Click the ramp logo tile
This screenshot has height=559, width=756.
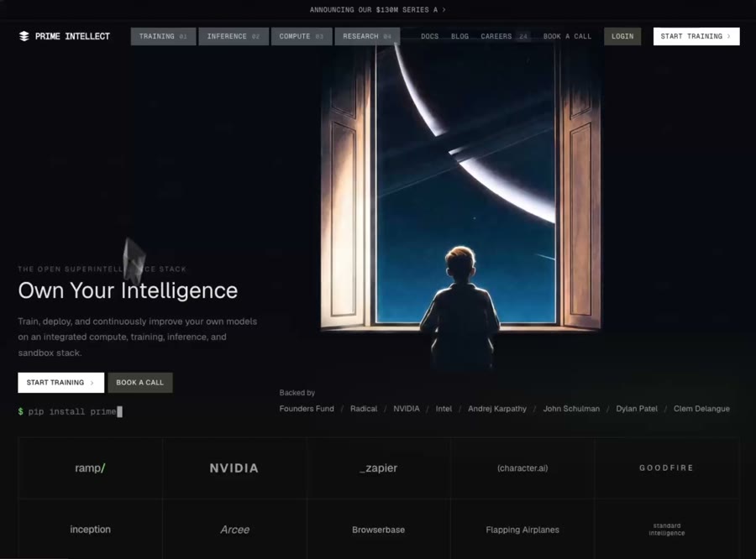pyautogui.click(x=90, y=468)
